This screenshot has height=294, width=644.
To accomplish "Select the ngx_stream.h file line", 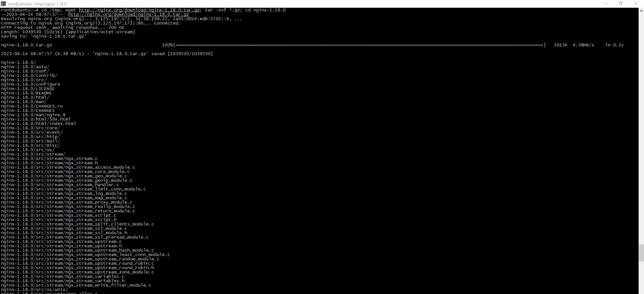I will pyautogui.click(x=49, y=163).
